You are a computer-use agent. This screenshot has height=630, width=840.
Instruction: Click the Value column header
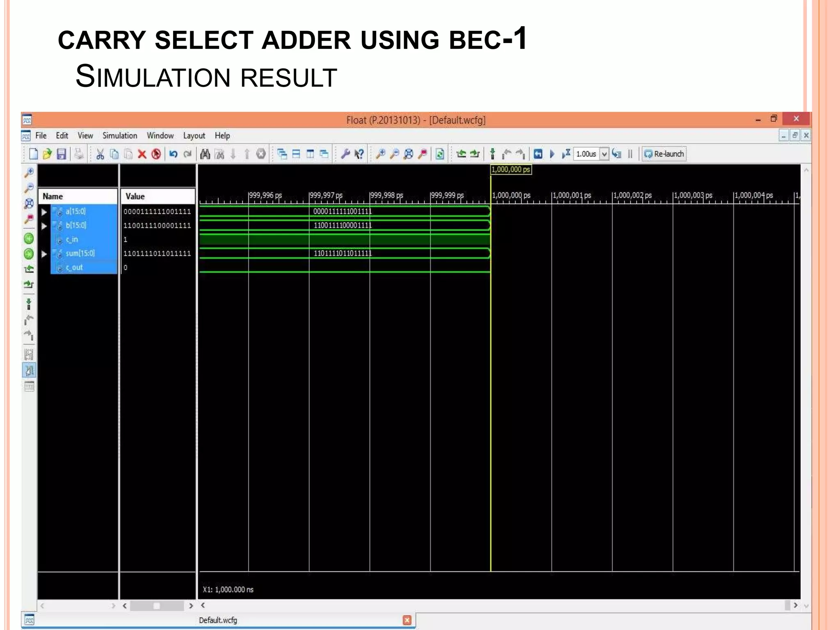pos(157,196)
